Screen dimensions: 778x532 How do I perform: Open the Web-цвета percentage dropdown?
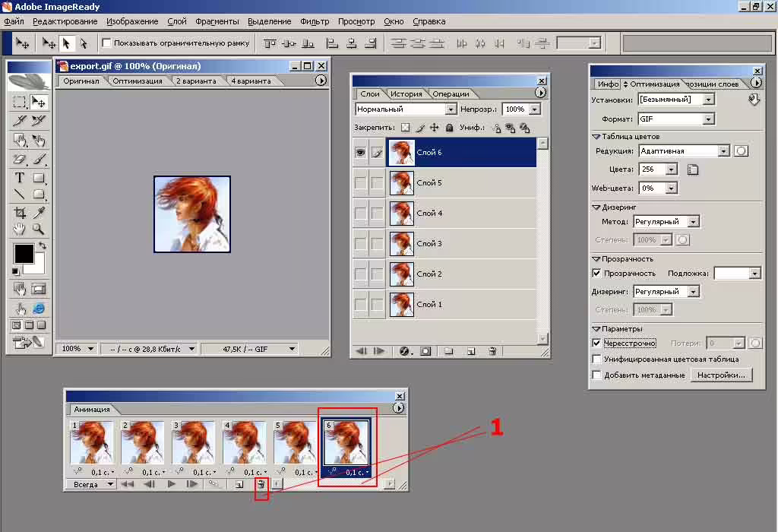click(x=672, y=188)
